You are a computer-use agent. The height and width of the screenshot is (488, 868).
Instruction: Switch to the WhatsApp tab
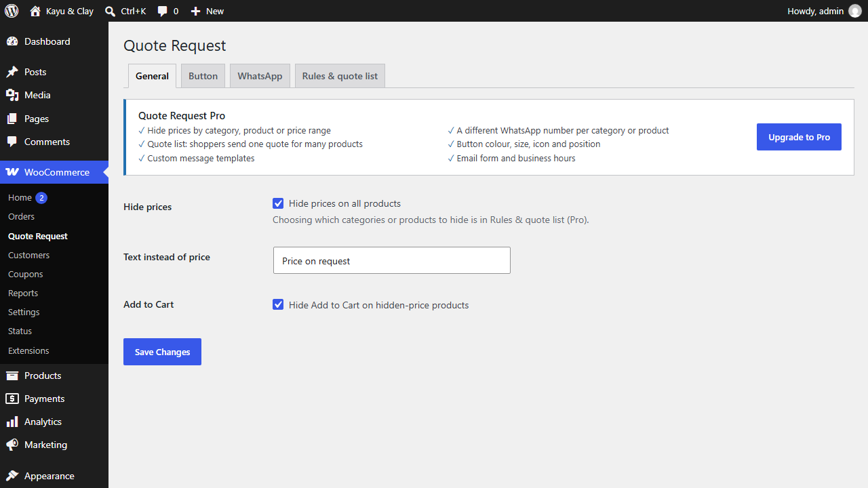260,76
